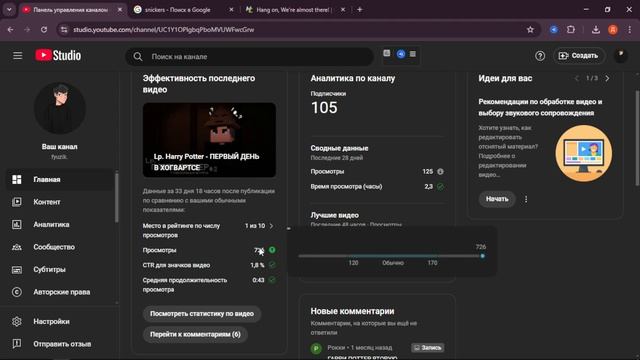Open browser downloads icon
The width and height of the screenshot is (640, 360).
pyautogui.click(x=596, y=30)
